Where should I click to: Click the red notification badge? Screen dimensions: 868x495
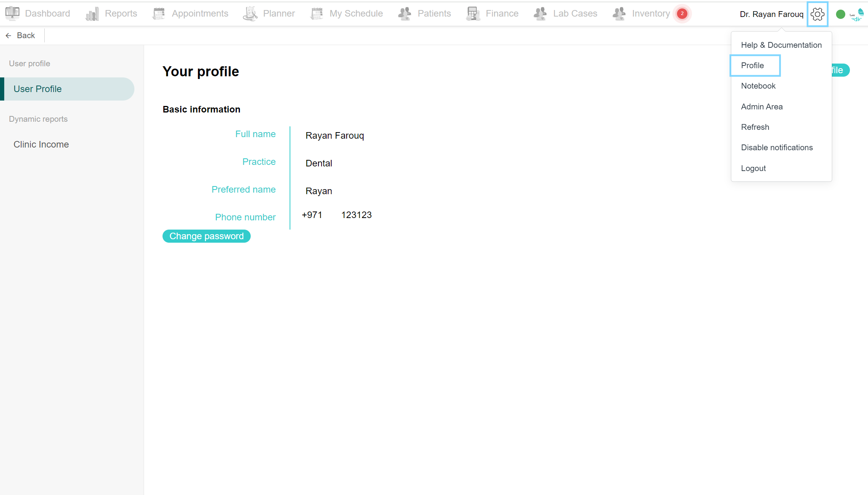pos(682,13)
